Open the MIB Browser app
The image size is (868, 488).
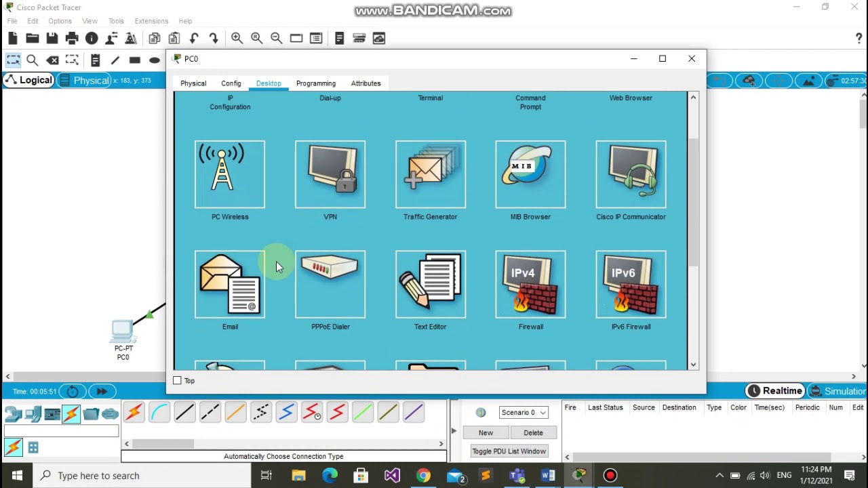pyautogui.click(x=530, y=174)
